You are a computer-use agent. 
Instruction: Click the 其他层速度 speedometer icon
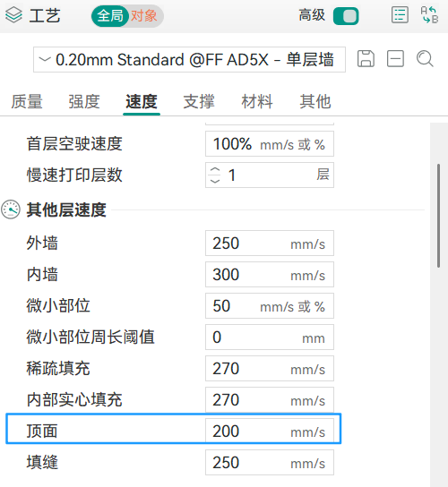point(11,209)
